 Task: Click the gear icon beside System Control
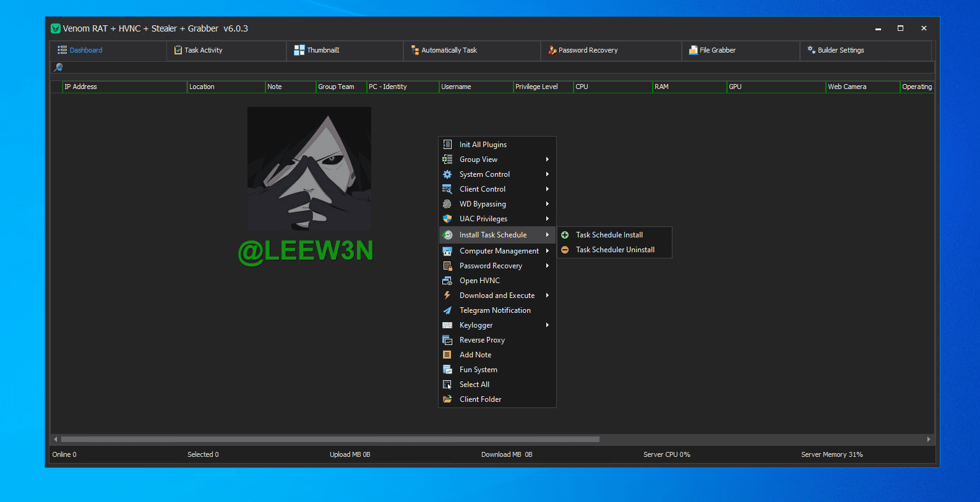pyautogui.click(x=447, y=174)
